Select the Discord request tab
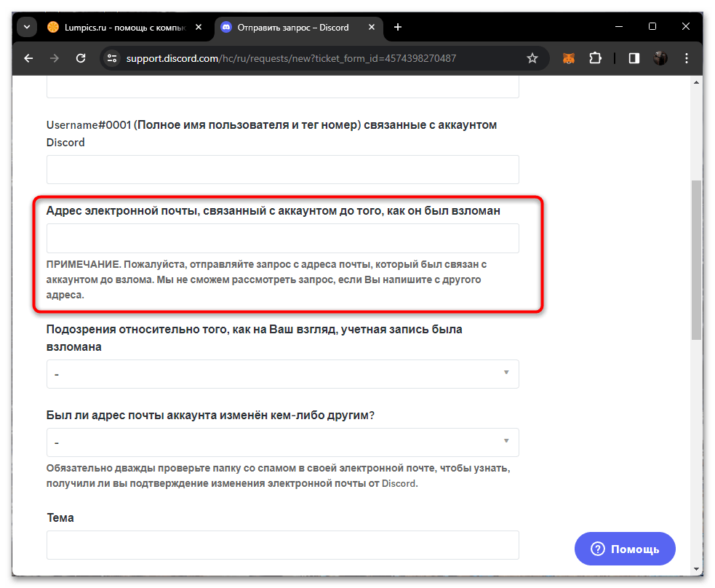This screenshot has height=588, width=715. (x=299, y=28)
